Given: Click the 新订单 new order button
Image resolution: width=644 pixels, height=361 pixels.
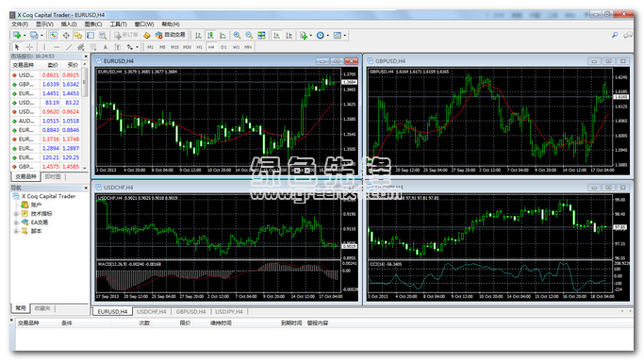Looking at the screenshot, I should click(126, 35).
